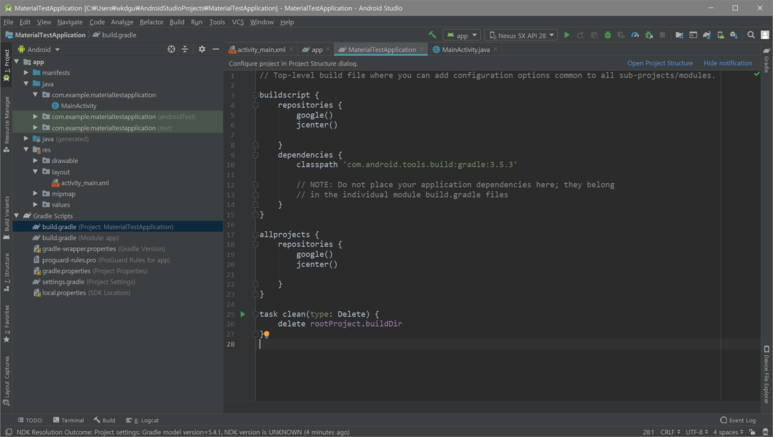Switch to the app editor tab

tap(316, 49)
